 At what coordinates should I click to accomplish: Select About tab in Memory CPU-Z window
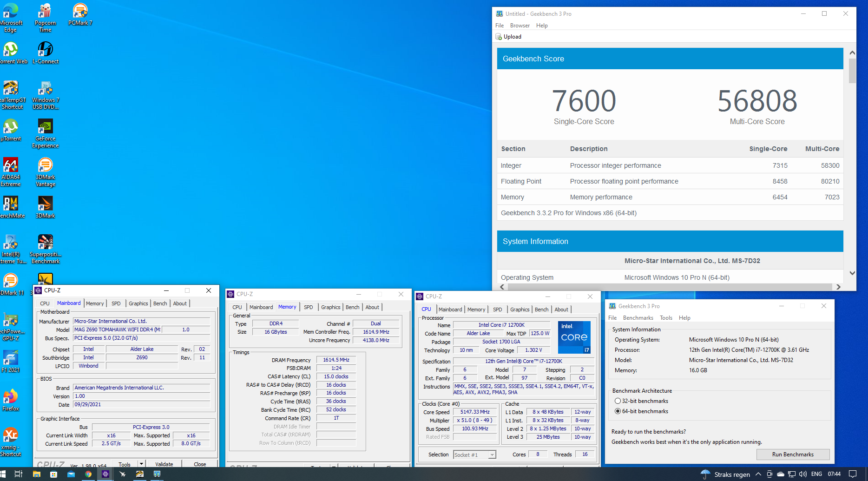coord(372,307)
